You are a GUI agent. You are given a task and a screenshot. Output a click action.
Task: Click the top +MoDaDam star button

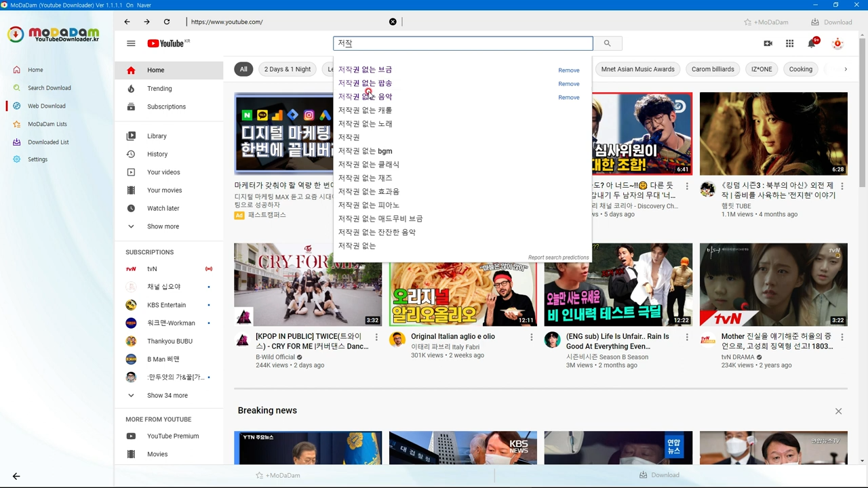pos(766,22)
